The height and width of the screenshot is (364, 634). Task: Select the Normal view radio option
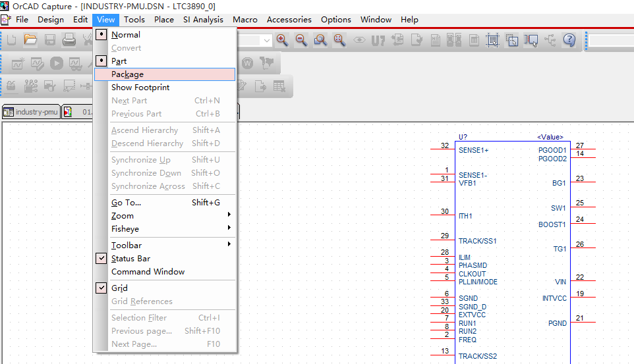coord(125,35)
